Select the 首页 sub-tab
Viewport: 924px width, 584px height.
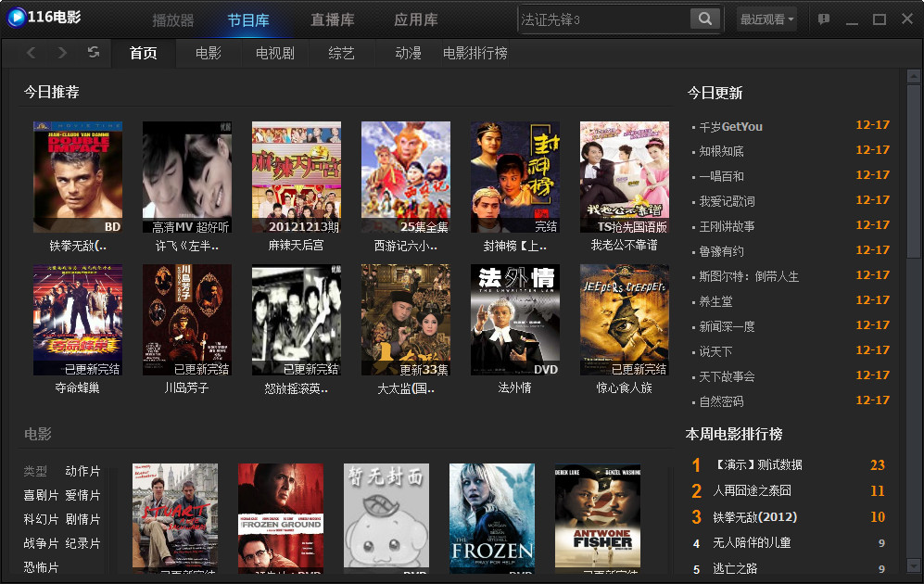144,53
